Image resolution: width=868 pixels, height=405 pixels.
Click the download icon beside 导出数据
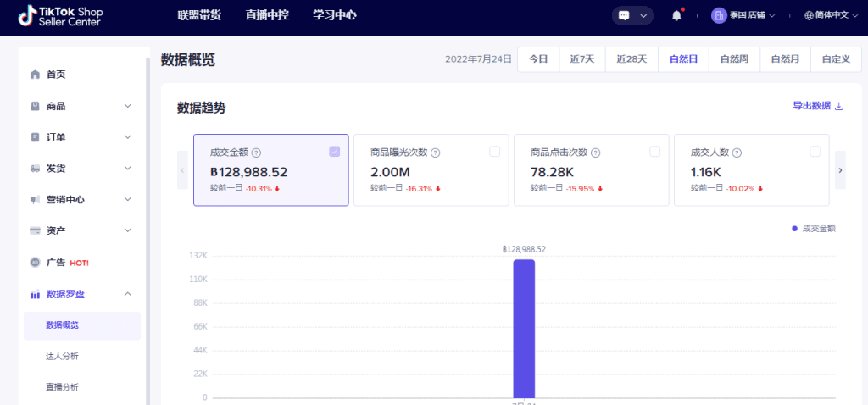838,106
